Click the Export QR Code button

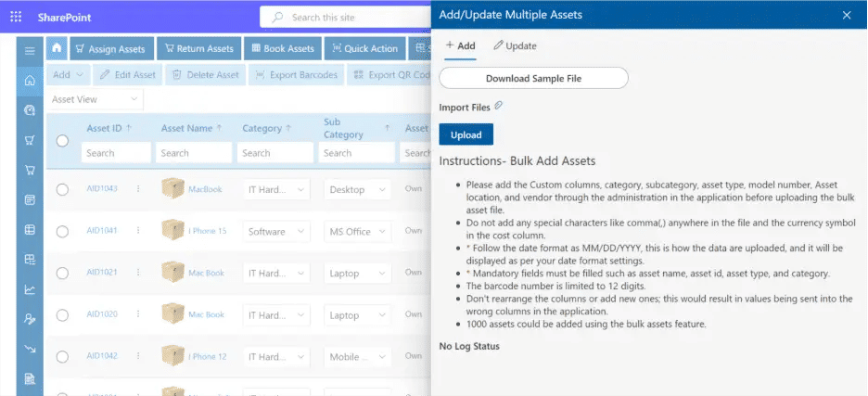point(389,75)
